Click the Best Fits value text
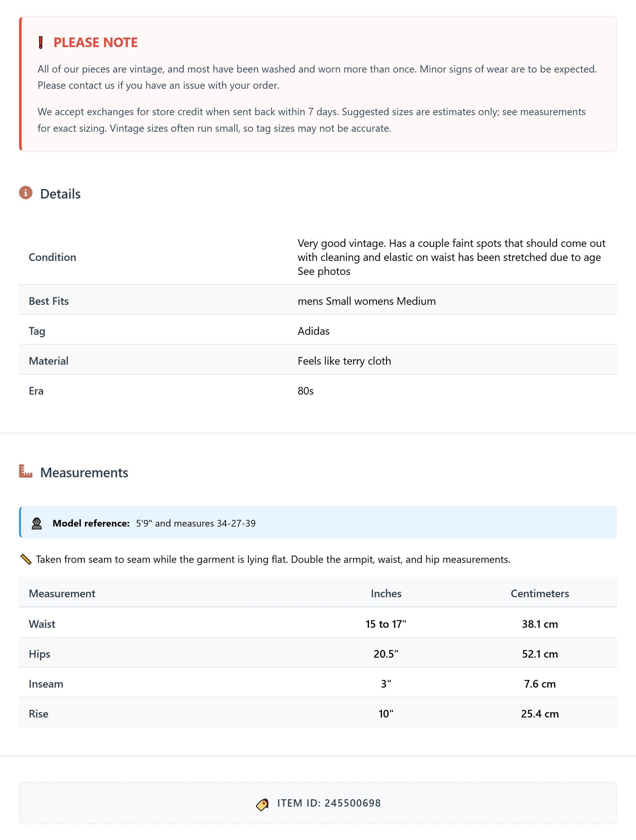This screenshot has height=840, width=636. point(367,301)
